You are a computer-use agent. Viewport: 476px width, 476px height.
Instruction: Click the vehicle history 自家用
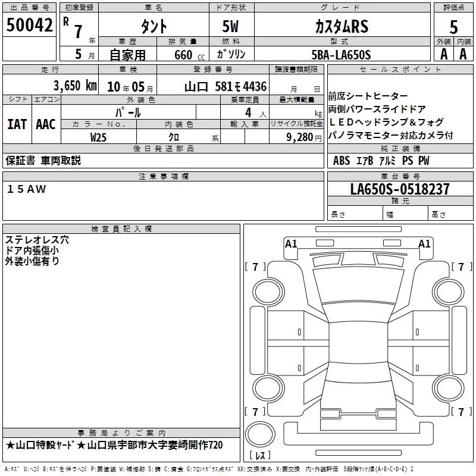127,55
